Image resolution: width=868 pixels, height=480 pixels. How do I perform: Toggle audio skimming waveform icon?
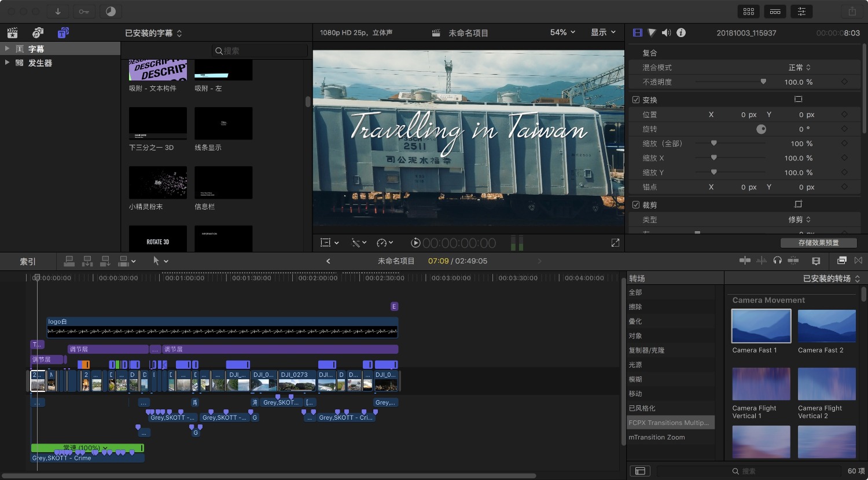[x=762, y=261]
